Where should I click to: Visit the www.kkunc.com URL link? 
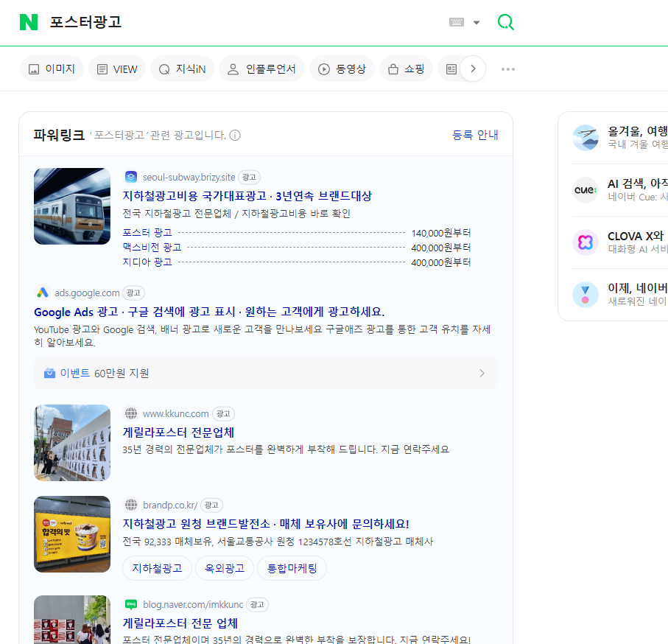[x=175, y=414]
